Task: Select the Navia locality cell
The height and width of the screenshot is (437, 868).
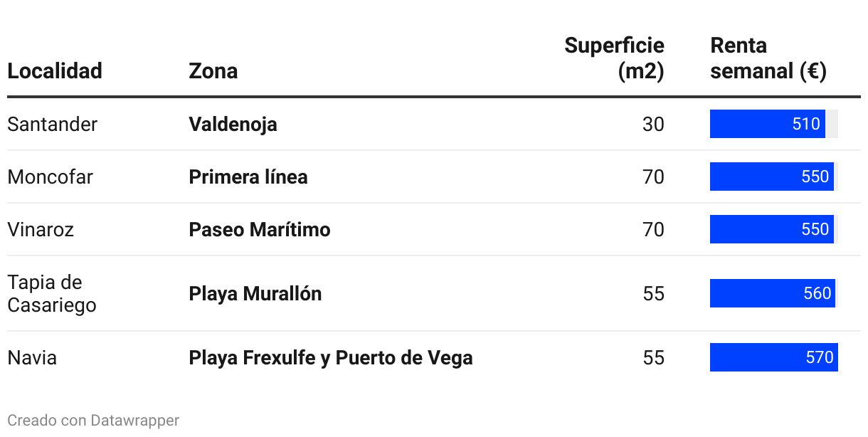Action: pyautogui.click(x=32, y=357)
